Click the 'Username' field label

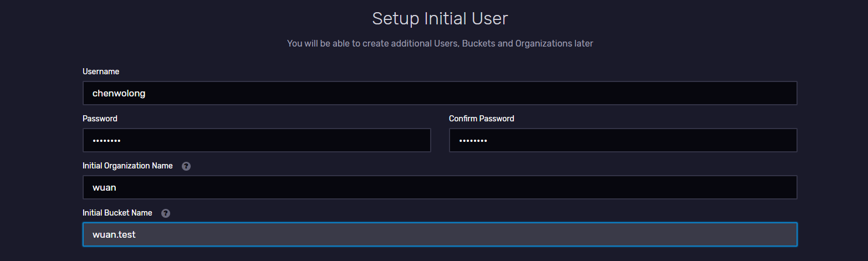click(x=101, y=71)
